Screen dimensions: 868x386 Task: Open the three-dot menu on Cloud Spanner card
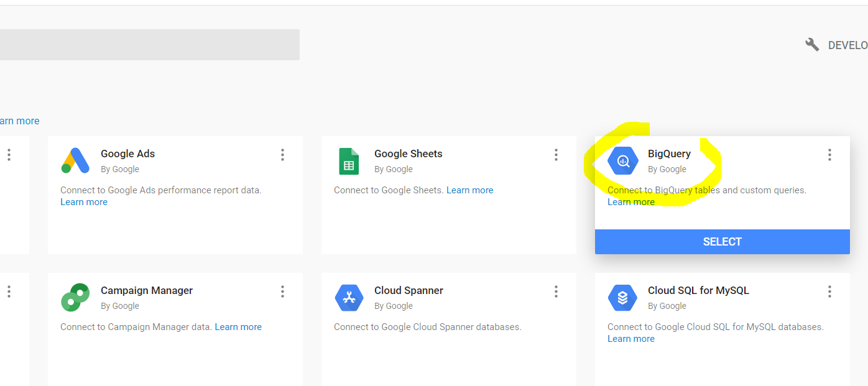point(556,291)
